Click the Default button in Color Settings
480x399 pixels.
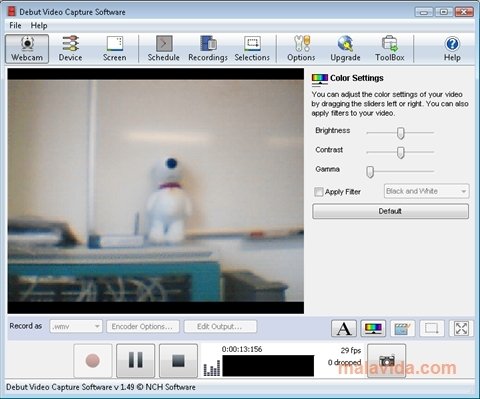click(x=390, y=211)
